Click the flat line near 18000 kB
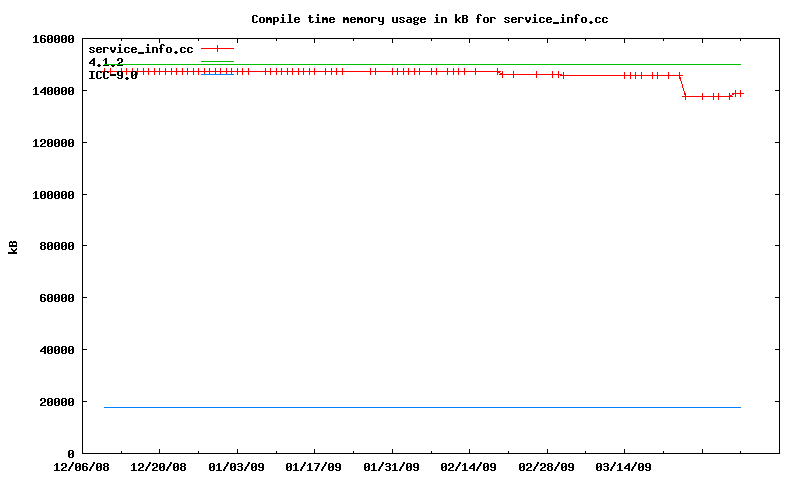 pyautogui.click(x=420, y=407)
